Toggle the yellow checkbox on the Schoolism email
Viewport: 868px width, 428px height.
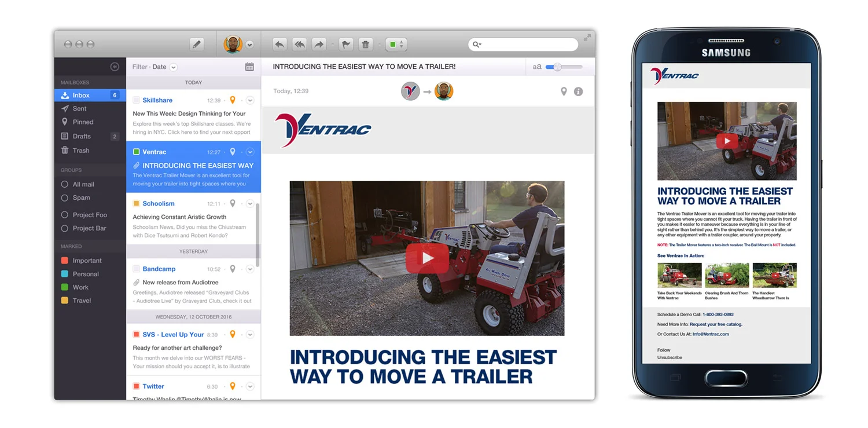coord(137,203)
